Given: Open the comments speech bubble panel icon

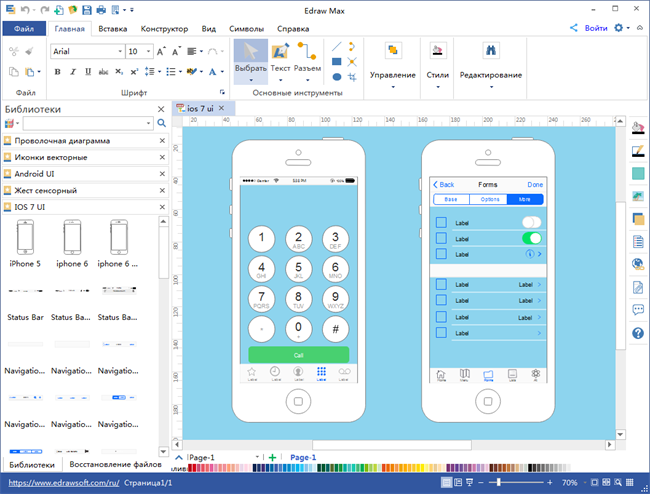Looking at the screenshot, I should pos(638,310).
